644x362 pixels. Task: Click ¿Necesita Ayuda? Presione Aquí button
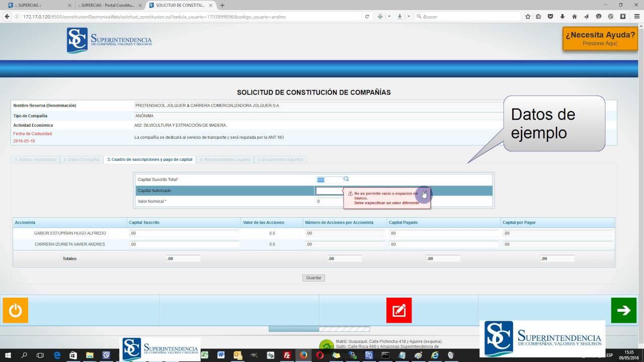[600, 38]
